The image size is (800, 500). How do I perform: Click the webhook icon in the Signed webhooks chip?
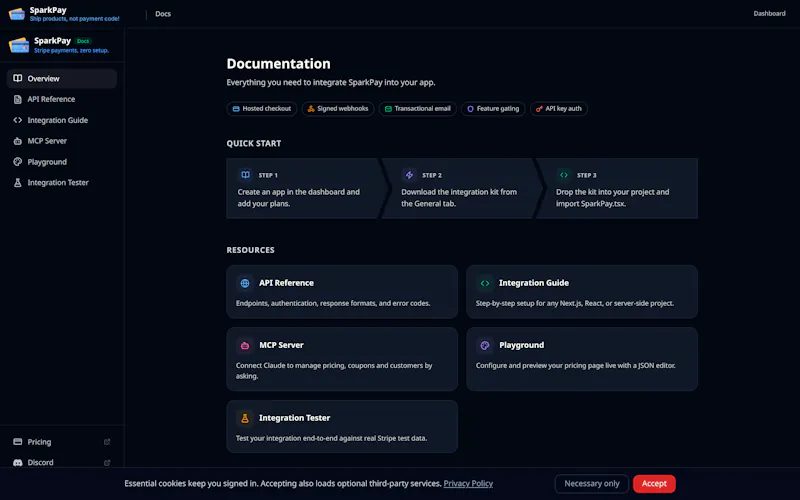click(x=311, y=109)
